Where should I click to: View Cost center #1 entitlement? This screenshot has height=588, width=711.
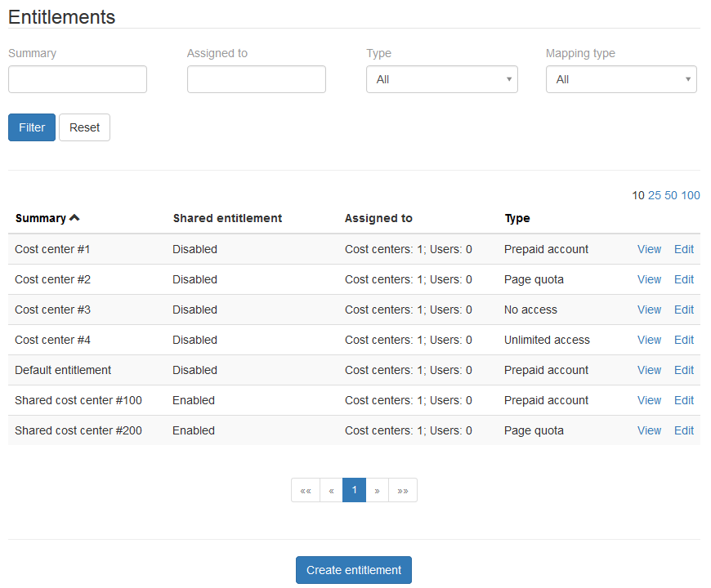point(649,249)
